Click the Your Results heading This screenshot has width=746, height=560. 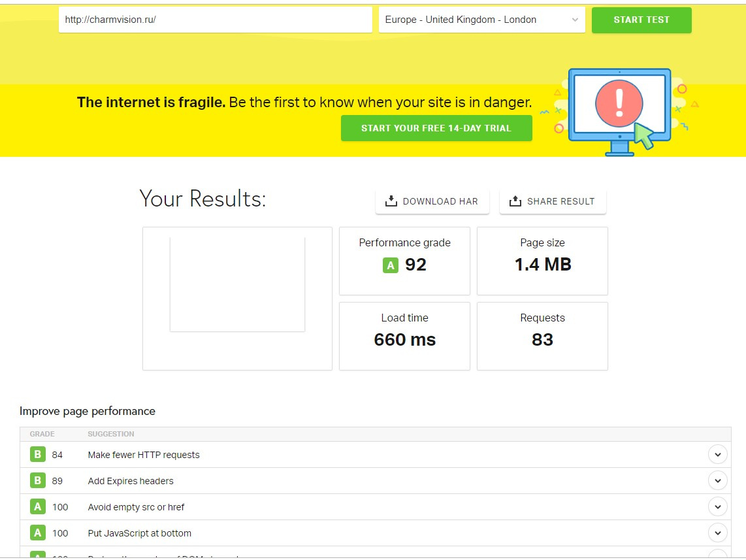(203, 199)
